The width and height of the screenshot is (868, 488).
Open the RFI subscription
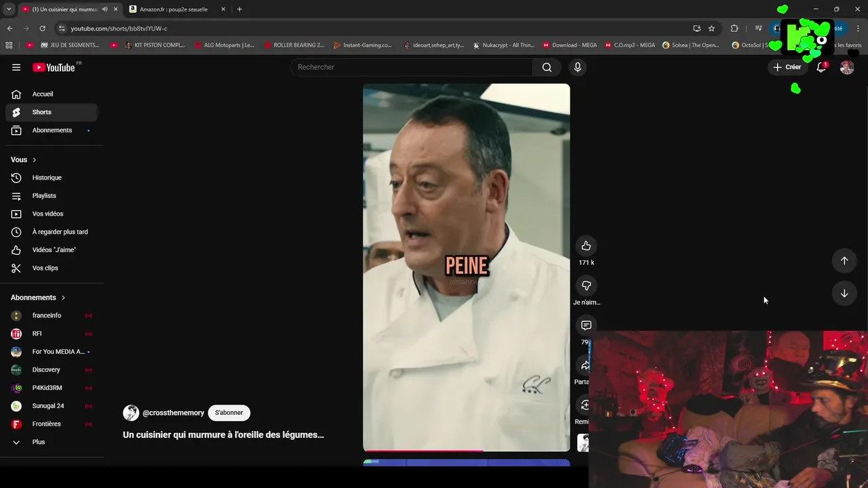click(52, 333)
